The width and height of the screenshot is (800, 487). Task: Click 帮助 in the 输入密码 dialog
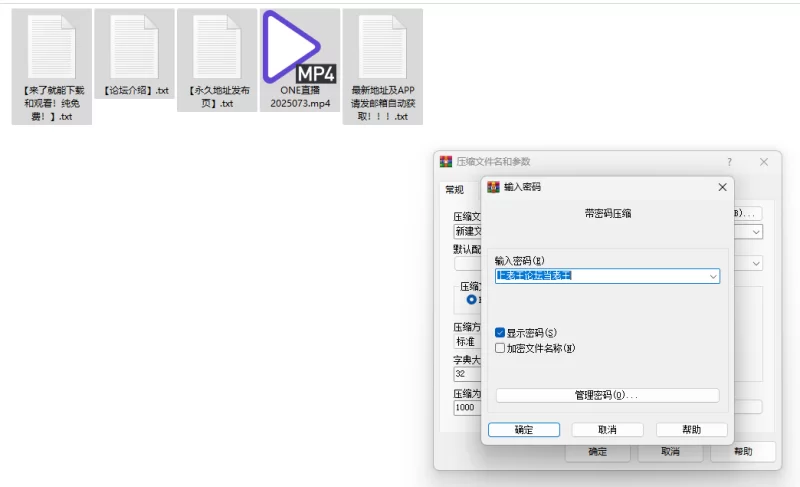tap(691, 430)
